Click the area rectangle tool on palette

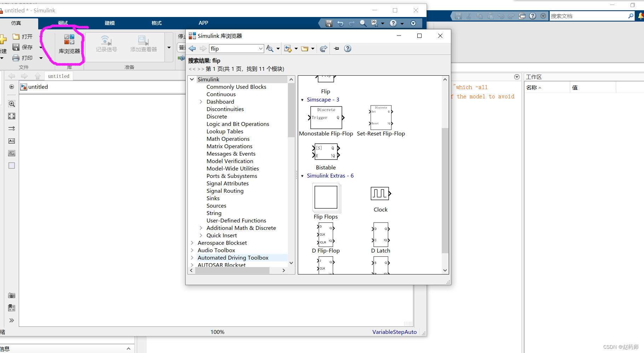click(x=12, y=166)
